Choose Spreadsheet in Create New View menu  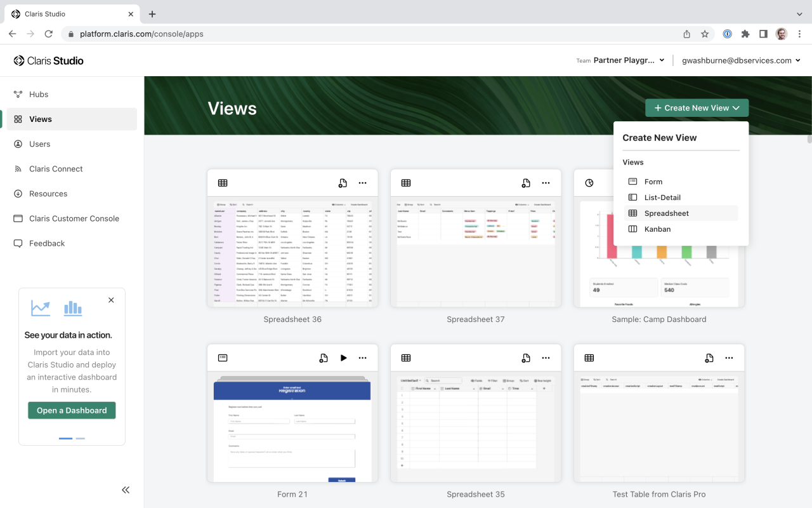click(681, 213)
